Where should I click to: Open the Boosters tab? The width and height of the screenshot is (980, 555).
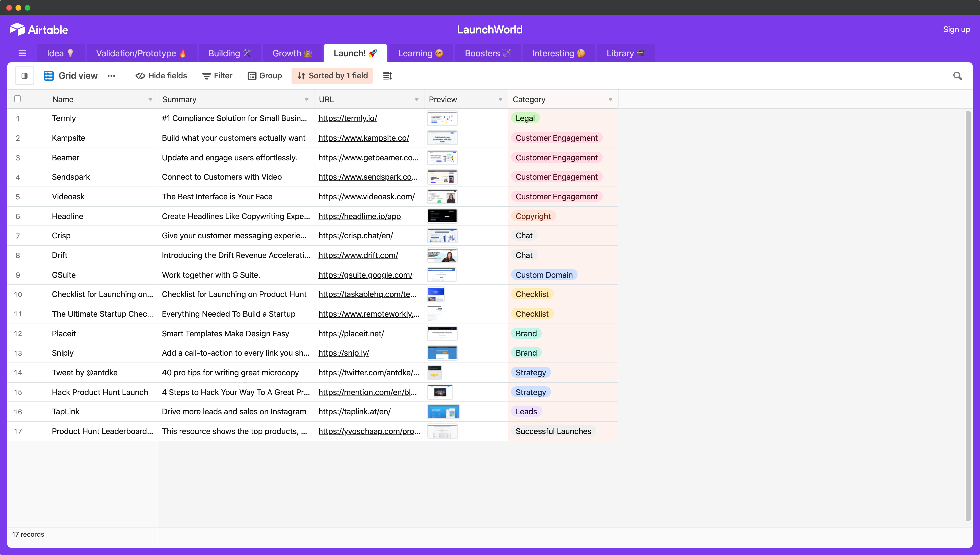(487, 53)
